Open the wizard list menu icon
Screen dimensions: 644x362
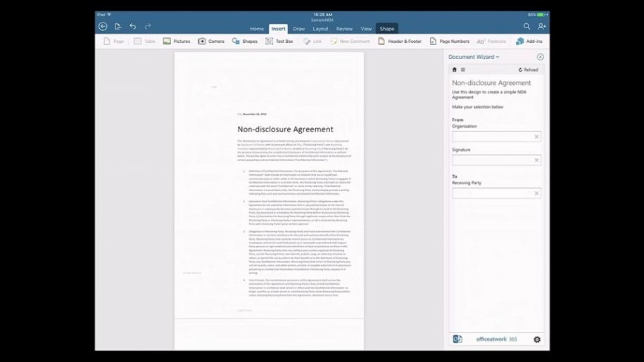click(463, 70)
